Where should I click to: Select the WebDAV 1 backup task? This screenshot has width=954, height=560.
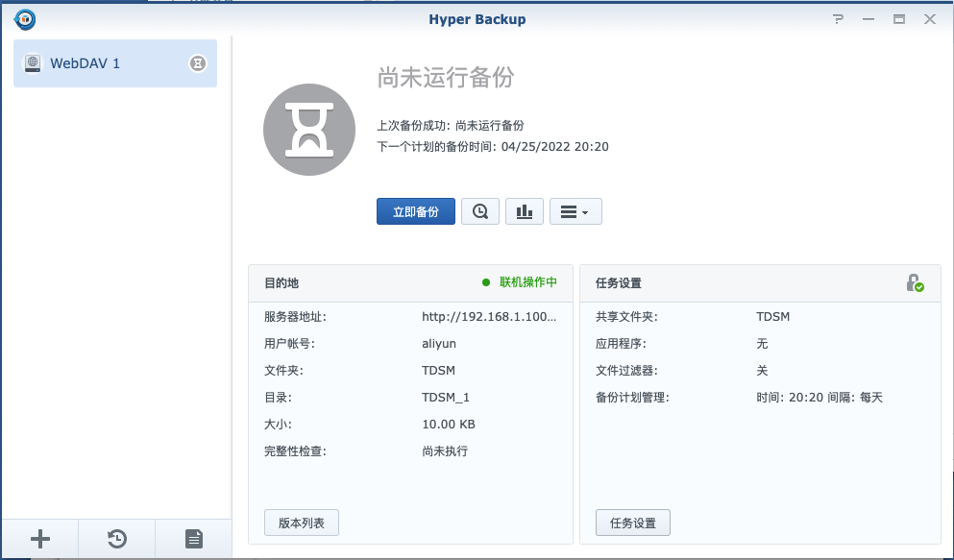(x=115, y=63)
